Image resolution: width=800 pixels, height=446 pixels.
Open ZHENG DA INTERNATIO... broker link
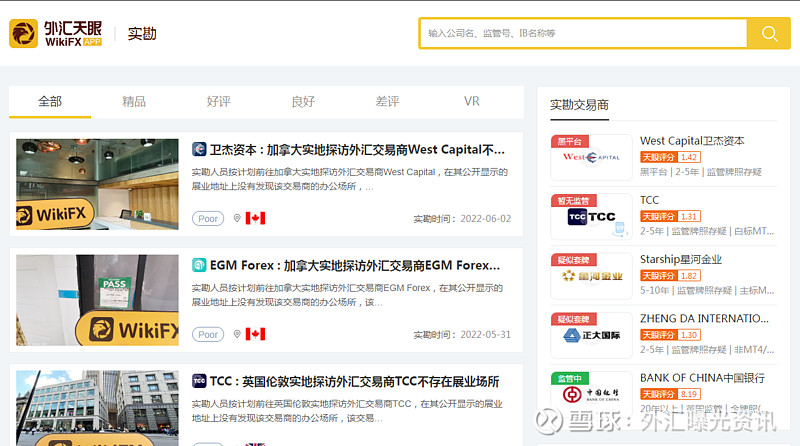(705, 318)
